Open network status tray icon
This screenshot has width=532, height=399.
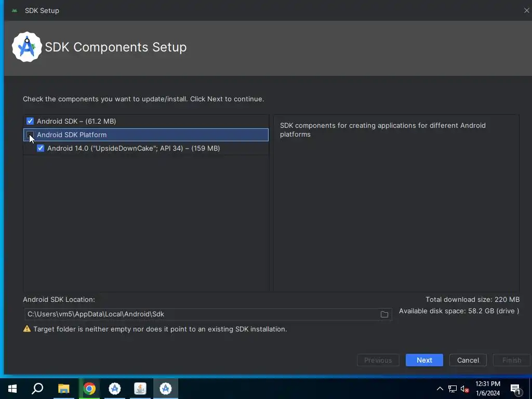pyautogui.click(x=453, y=389)
